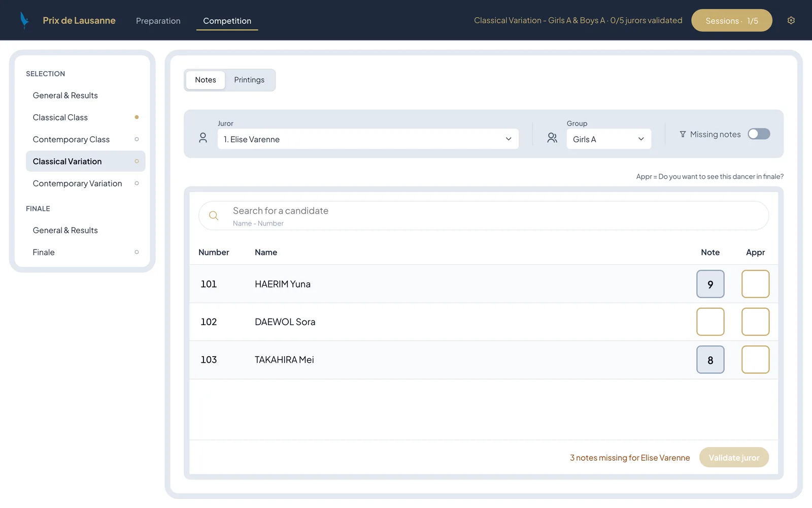Open the Contemporary Class section
The height and width of the screenshot is (508, 812).
tap(85, 139)
